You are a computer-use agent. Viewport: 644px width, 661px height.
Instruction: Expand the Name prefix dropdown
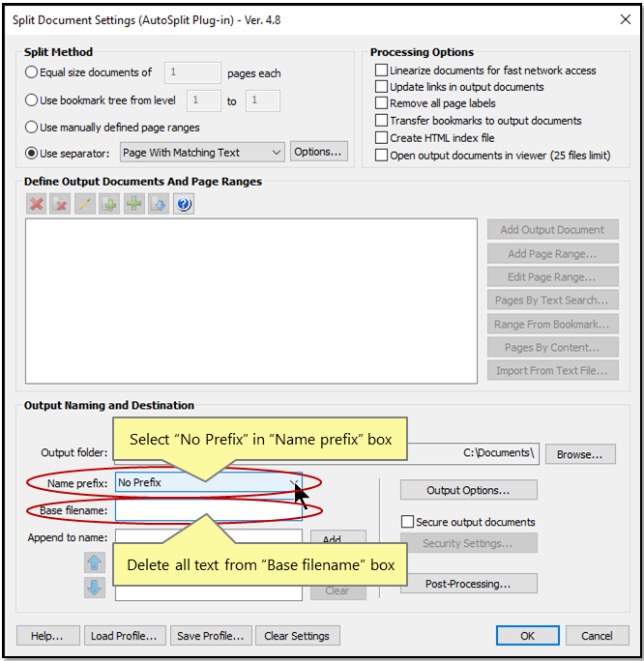click(294, 482)
